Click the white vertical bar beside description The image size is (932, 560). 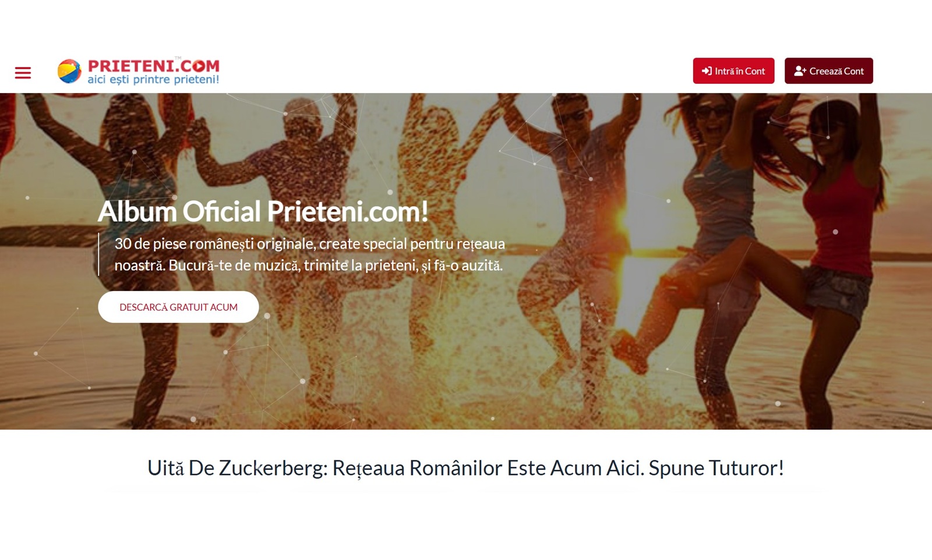(x=98, y=254)
